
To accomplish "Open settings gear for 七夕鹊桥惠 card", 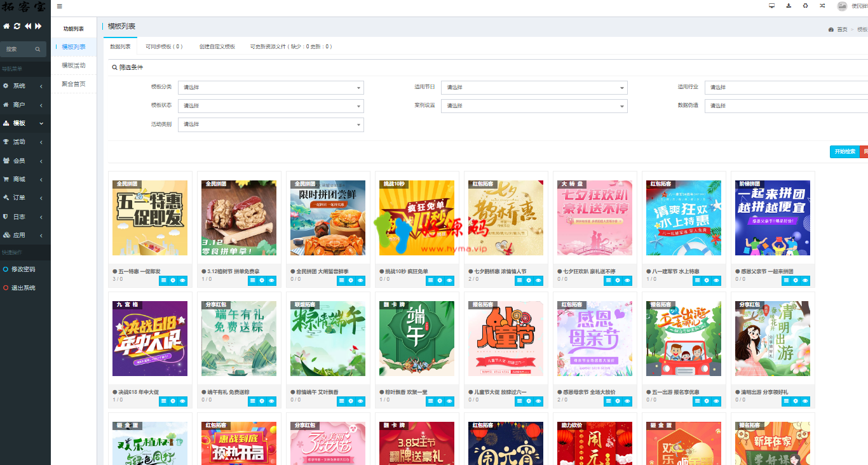I will (x=529, y=280).
